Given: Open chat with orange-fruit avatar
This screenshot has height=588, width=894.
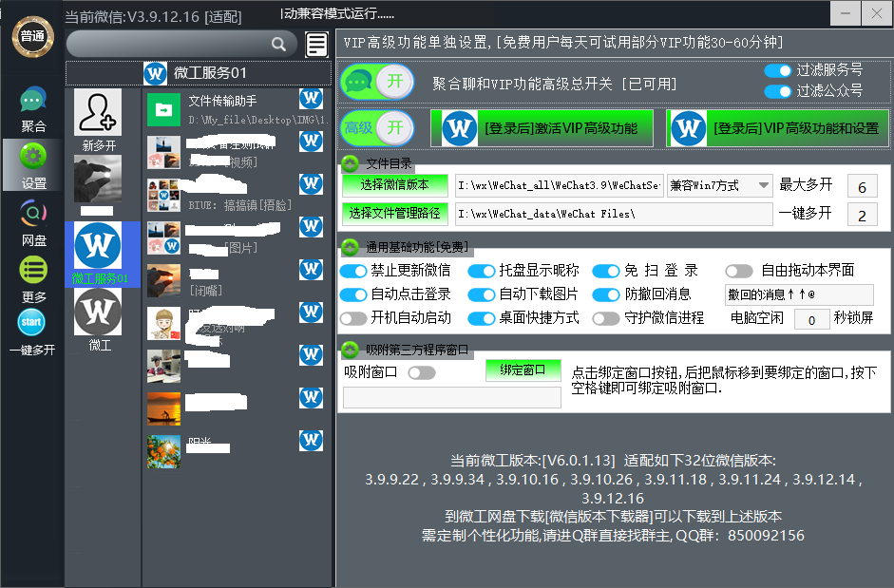Looking at the screenshot, I should (163, 452).
